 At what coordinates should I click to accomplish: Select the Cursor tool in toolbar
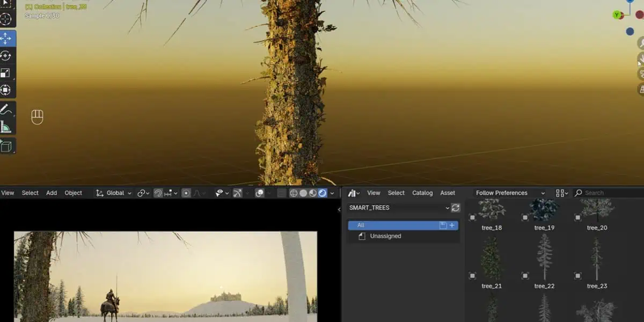6,19
